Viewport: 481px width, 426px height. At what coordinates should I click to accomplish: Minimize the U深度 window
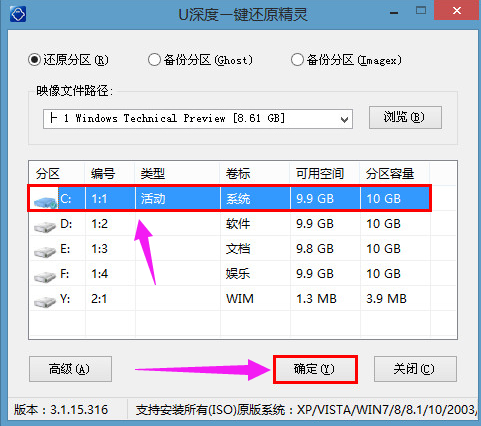click(394, 13)
